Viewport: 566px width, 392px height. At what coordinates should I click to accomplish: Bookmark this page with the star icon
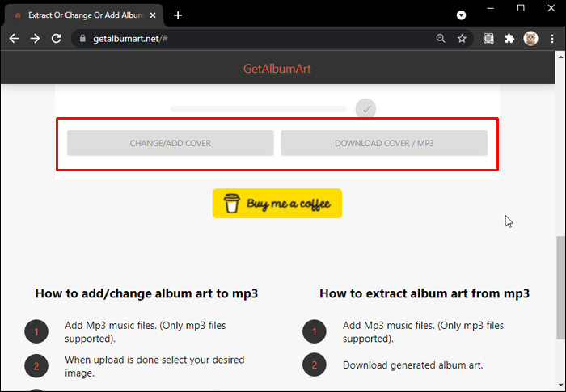462,38
